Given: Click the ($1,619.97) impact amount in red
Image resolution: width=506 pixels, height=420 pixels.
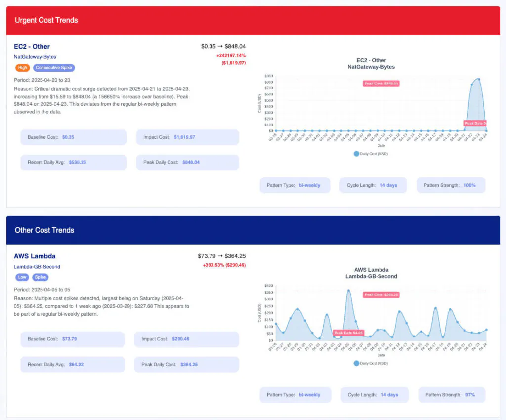Looking at the screenshot, I should [233, 63].
